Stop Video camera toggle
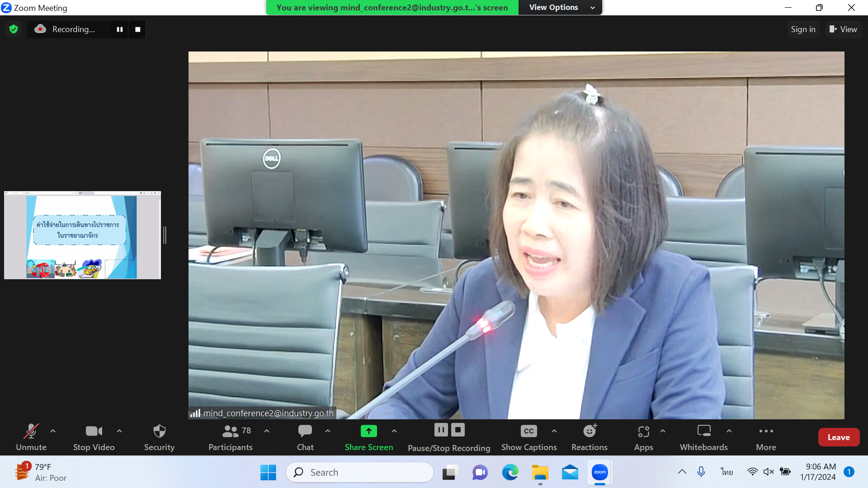Screen dimensions: 868x488 [94, 431]
